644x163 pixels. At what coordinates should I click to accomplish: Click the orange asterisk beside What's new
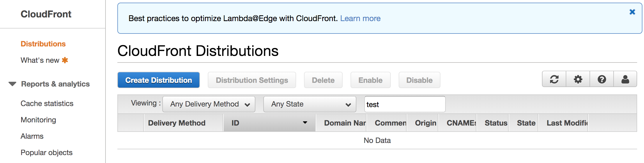[x=65, y=60]
